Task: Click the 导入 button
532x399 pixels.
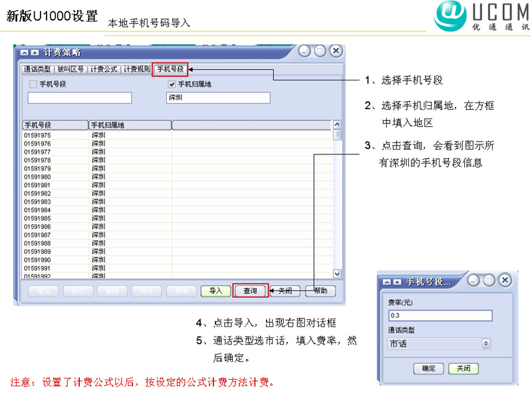Action: coord(215,291)
